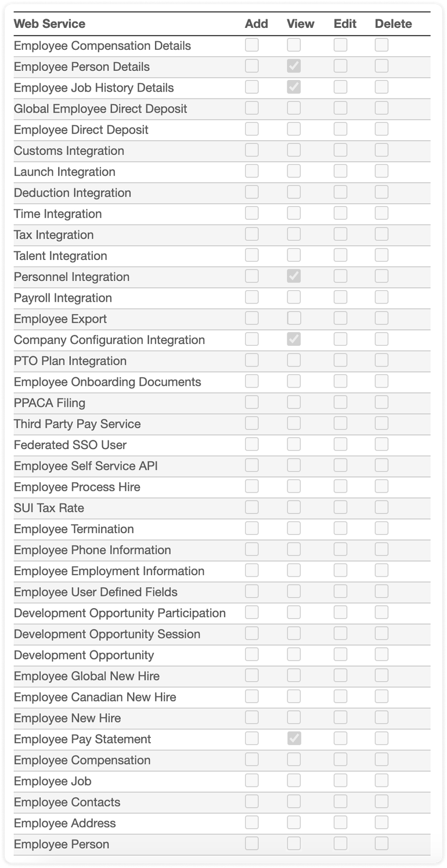Click the Web Service column header
Image resolution: width=447 pixels, height=868 pixels.
tap(49, 24)
